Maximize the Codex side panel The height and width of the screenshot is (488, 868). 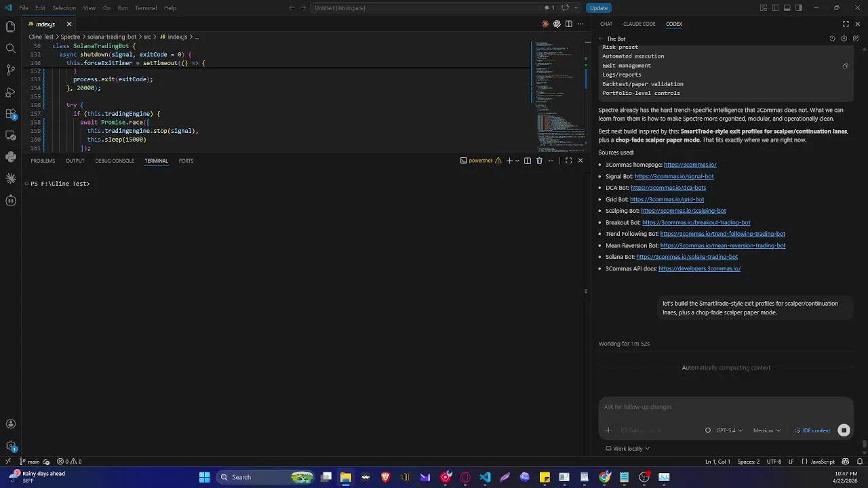coord(846,24)
